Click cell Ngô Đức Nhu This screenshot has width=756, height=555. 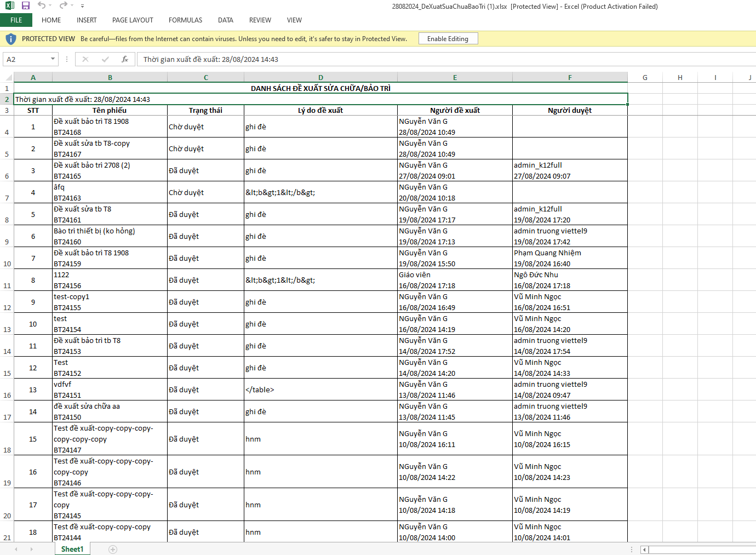[570, 280]
